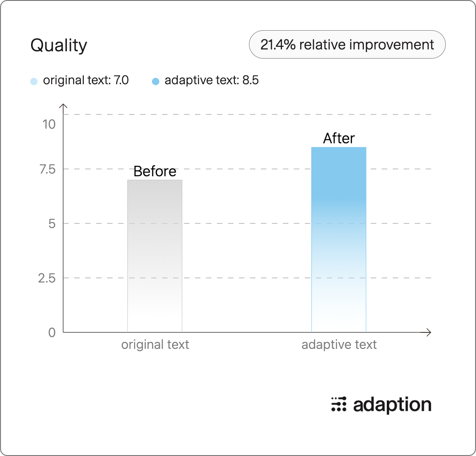The height and width of the screenshot is (456, 476).
Task: Click the x-axis right arrow tip
Action: click(430, 332)
